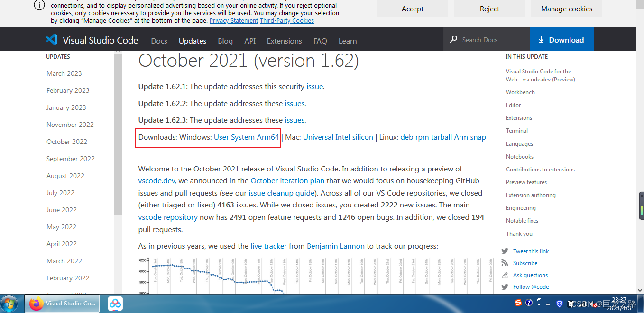Viewport: 644px width, 313px height.
Task: Select November 2022 in updates sidebar
Action: click(x=70, y=125)
